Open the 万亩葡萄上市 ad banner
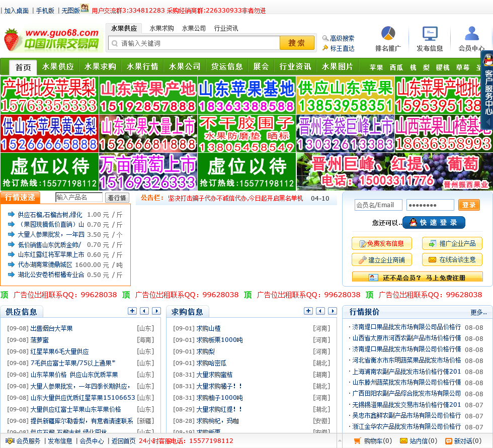Viewport: 493px width, 448px height. [x=148, y=171]
